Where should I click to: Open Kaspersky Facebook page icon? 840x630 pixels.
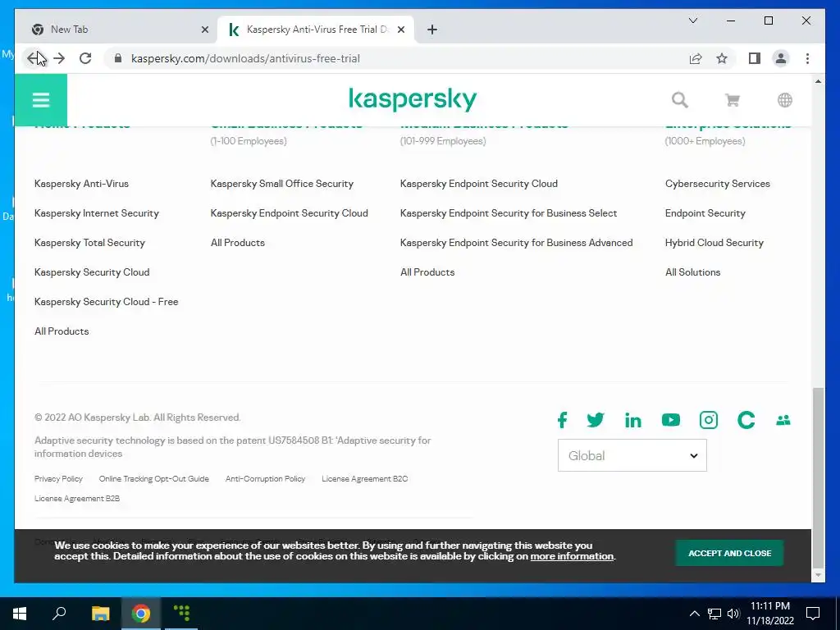click(x=562, y=420)
